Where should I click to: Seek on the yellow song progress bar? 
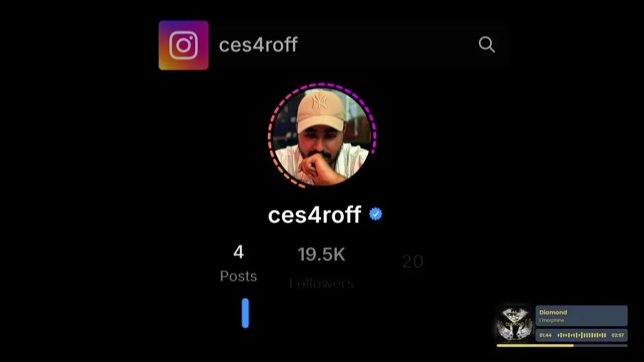[562, 345]
